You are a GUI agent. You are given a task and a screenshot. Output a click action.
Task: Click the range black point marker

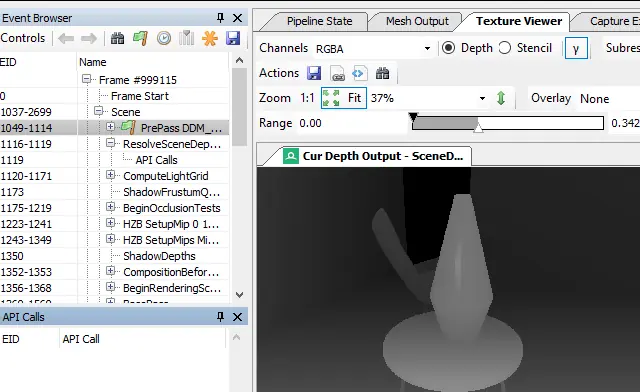pos(413,117)
